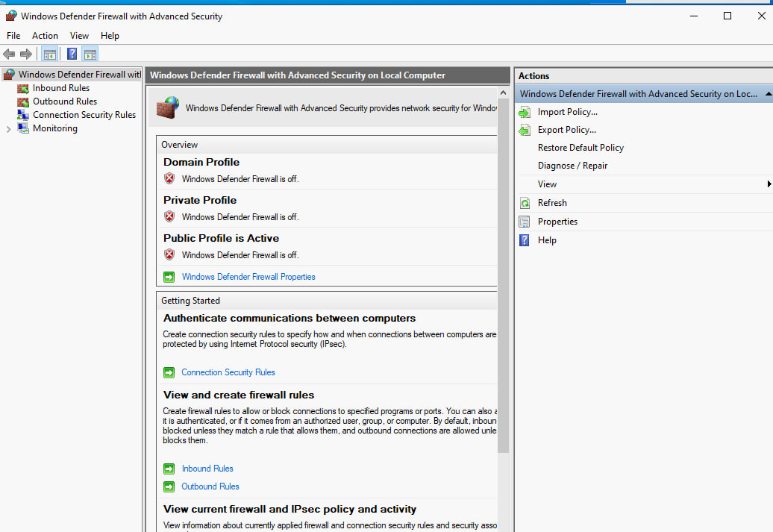Click green arrow icon beside Windows Defender Firewall Properties

point(169,277)
